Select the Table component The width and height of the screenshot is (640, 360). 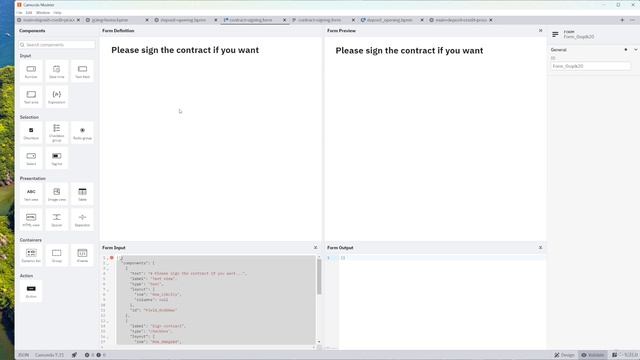coord(82,194)
